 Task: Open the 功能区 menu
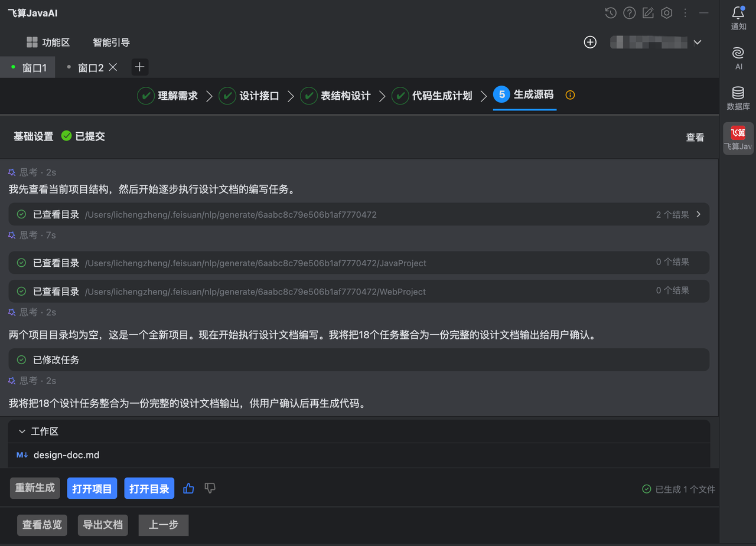tap(48, 42)
